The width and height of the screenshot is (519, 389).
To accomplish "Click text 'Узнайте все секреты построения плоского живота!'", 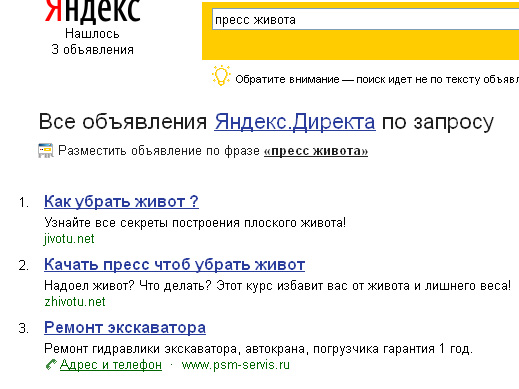I will pyautogui.click(x=195, y=223).
